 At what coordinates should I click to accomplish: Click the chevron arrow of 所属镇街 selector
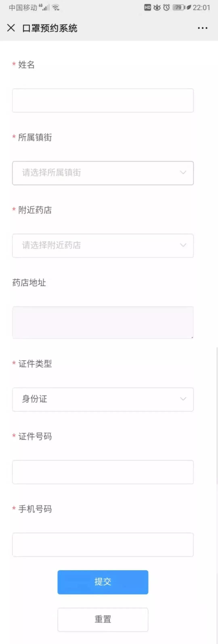point(183,173)
